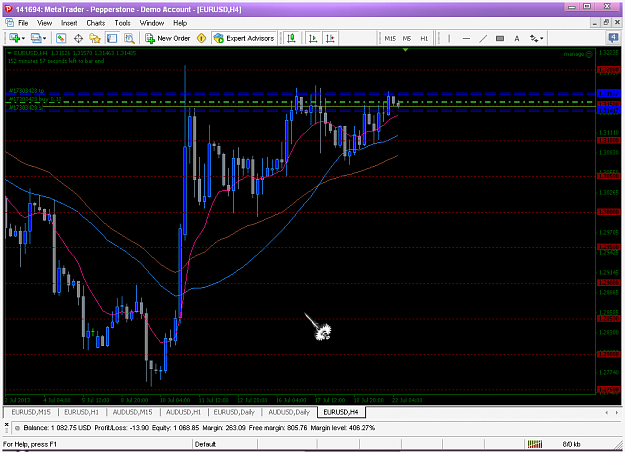
Task: Switch to AUDUSD,H1 chart tab
Action: [x=183, y=412]
